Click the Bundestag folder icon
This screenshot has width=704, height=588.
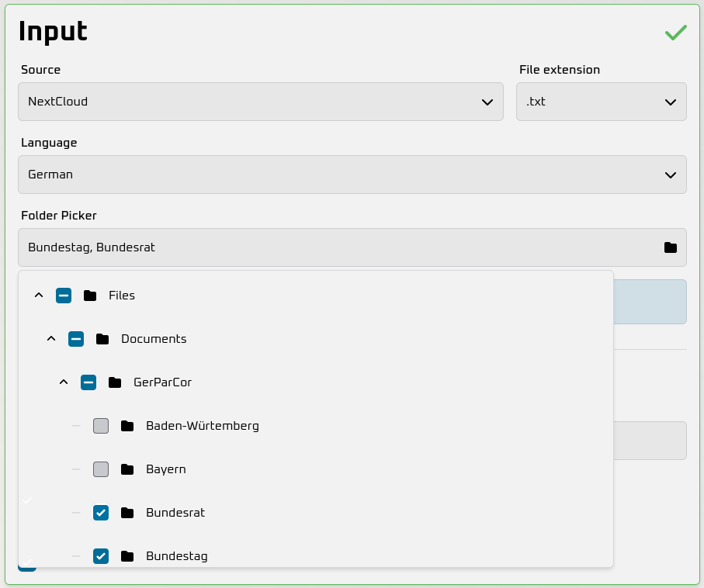point(127,556)
